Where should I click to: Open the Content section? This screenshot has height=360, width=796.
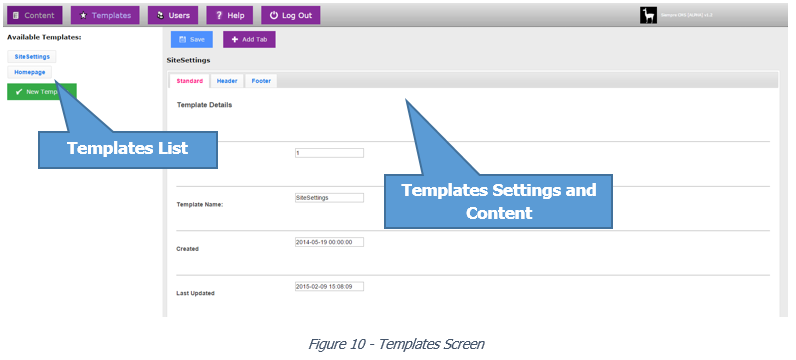tap(35, 15)
